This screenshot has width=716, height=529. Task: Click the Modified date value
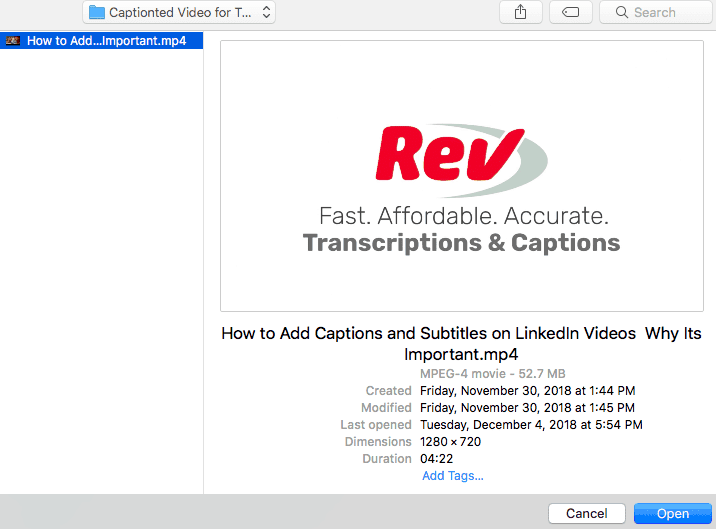(527, 407)
